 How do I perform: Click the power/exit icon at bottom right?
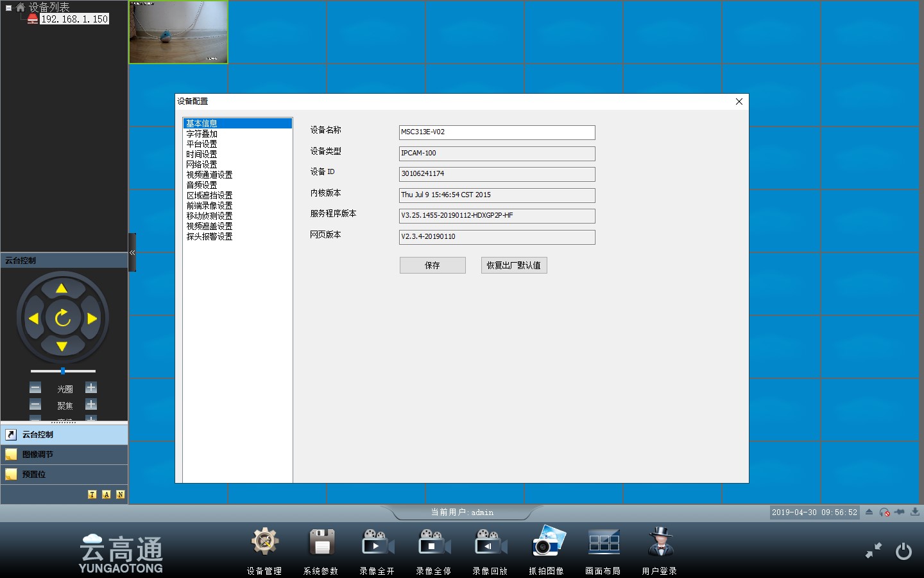tap(903, 550)
